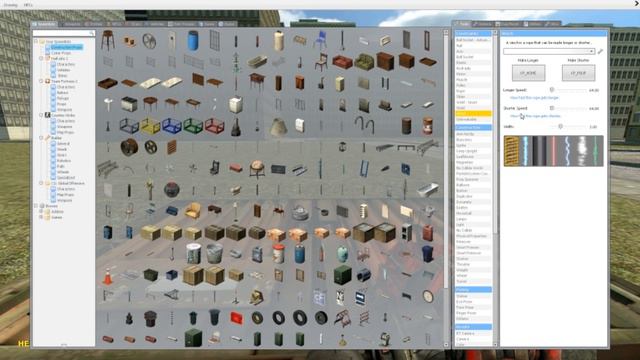Collapse the Half-Life 2 tree node
The width and height of the screenshot is (640, 360).
[x=41, y=58]
